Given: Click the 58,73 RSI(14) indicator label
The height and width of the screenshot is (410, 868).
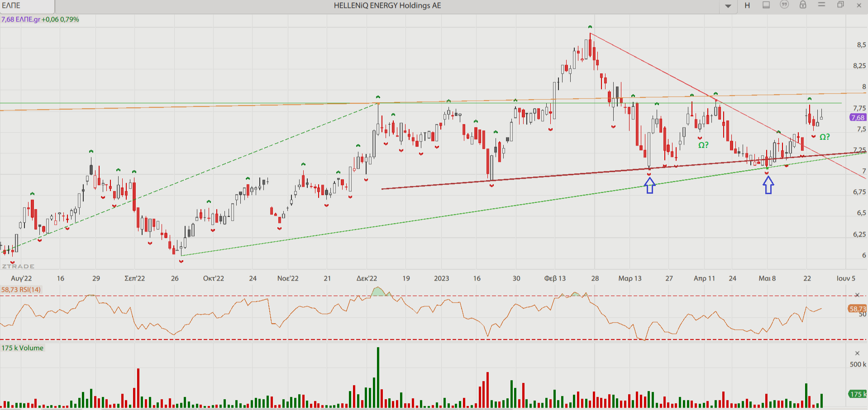Looking at the screenshot, I should tap(21, 290).
